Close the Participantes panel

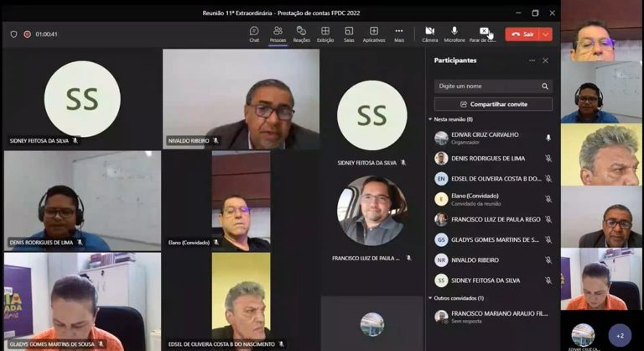coord(545,60)
